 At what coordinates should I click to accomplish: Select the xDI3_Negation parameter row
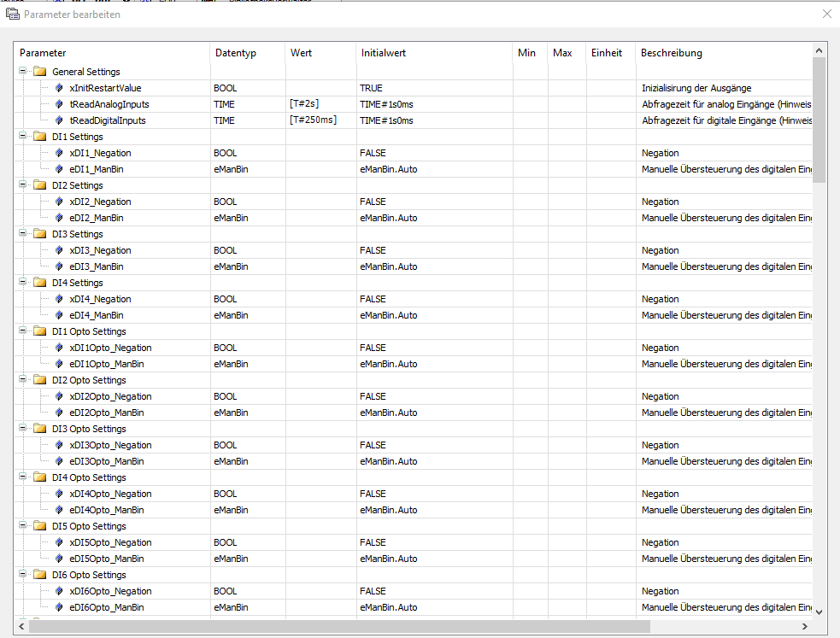[413, 250]
